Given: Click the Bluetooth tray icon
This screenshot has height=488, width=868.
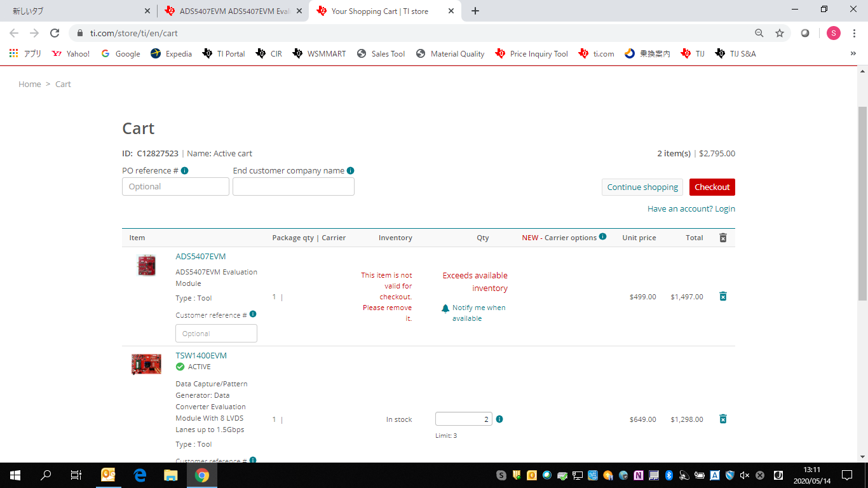Looking at the screenshot, I should click(x=669, y=475).
